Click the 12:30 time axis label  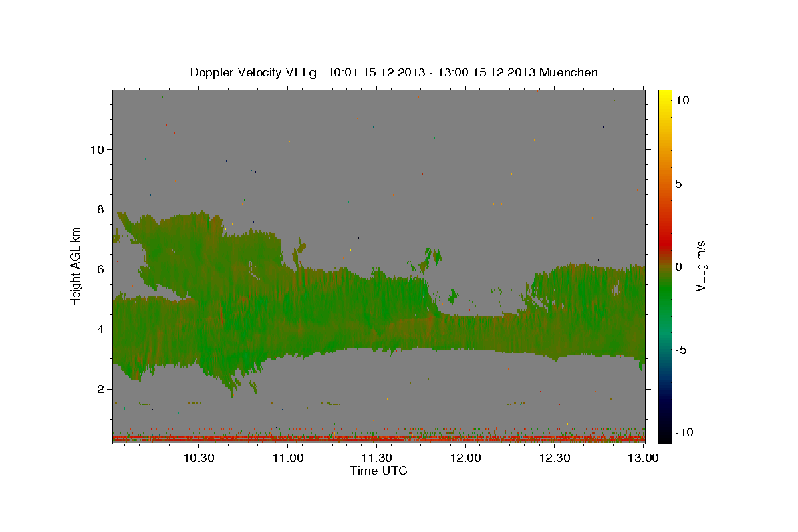(x=555, y=458)
